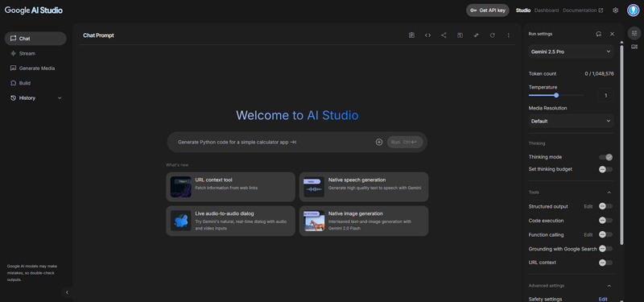Click the Stream sidebar icon
The image size is (644, 302).
[x=13, y=53]
